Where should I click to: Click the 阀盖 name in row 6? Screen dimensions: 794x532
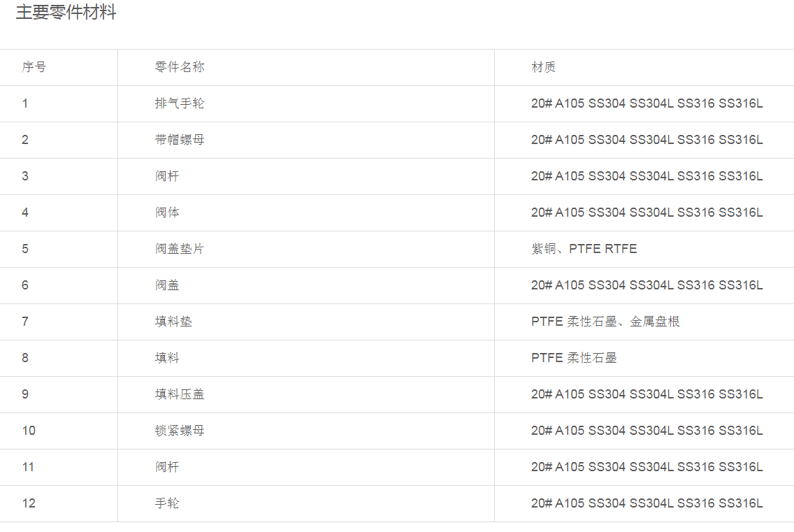coord(167,285)
